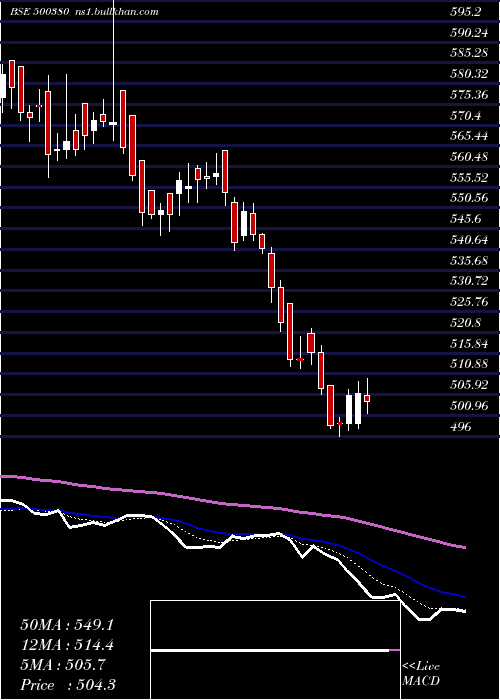500x700 pixels.
Task: Click the 560.48 price axis label
Action: (x=469, y=157)
